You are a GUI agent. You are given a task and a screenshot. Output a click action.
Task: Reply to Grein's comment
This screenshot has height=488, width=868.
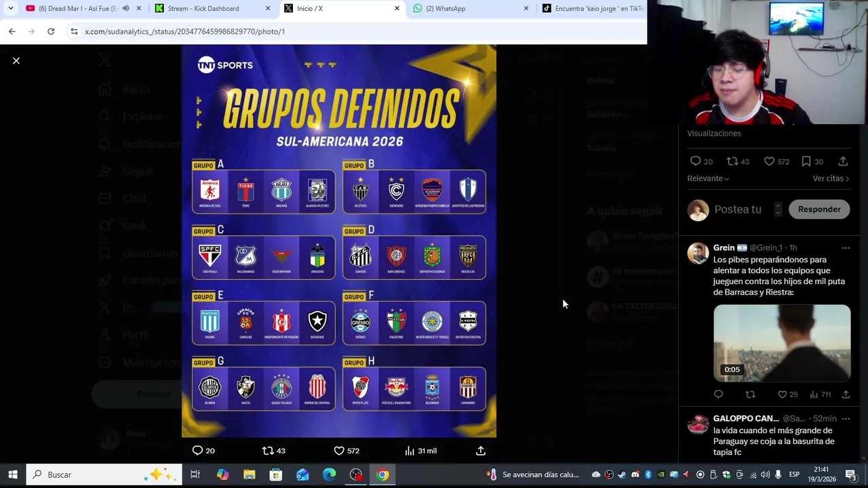pyautogui.click(x=718, y=394)
